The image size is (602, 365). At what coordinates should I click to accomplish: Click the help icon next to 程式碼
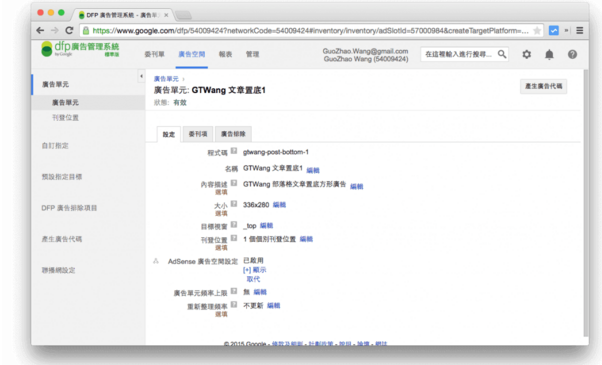click(x=233, y=151)
